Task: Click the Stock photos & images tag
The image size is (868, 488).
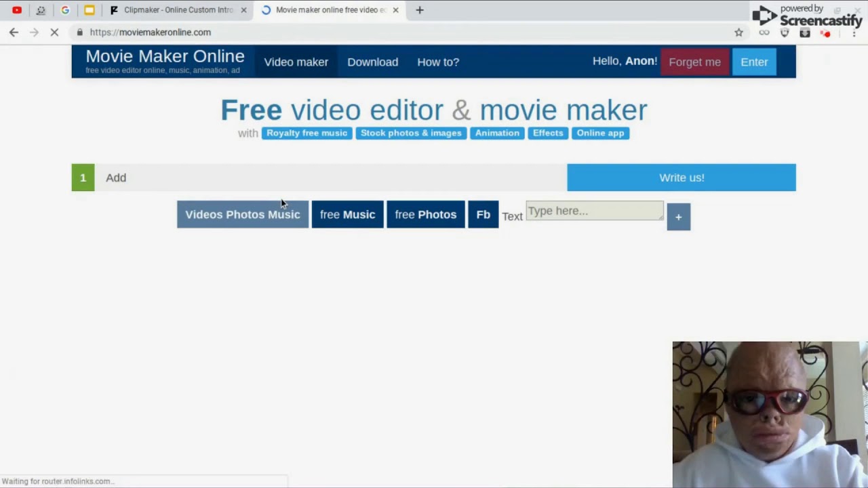Action: 411,133
